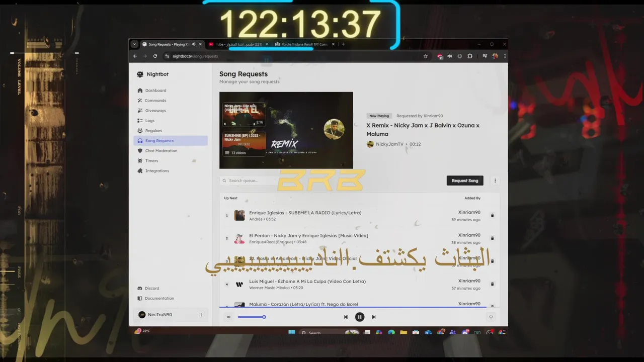Open Chat Moderation settings
This screenshot has height=362, width=644.
pos(171,151)
